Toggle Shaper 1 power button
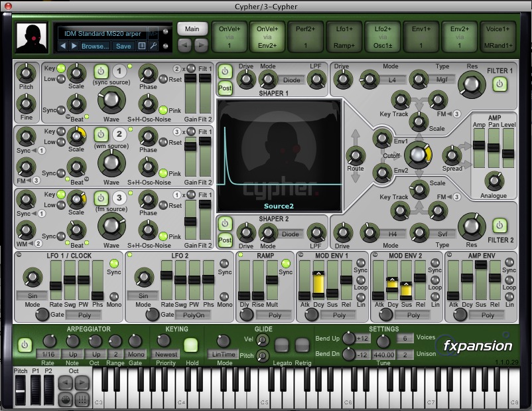 click(225, 72)
